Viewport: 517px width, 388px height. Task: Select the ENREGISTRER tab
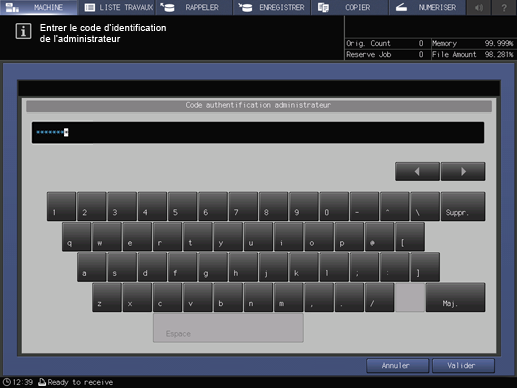pyautogui.click(x=272, y=7)
